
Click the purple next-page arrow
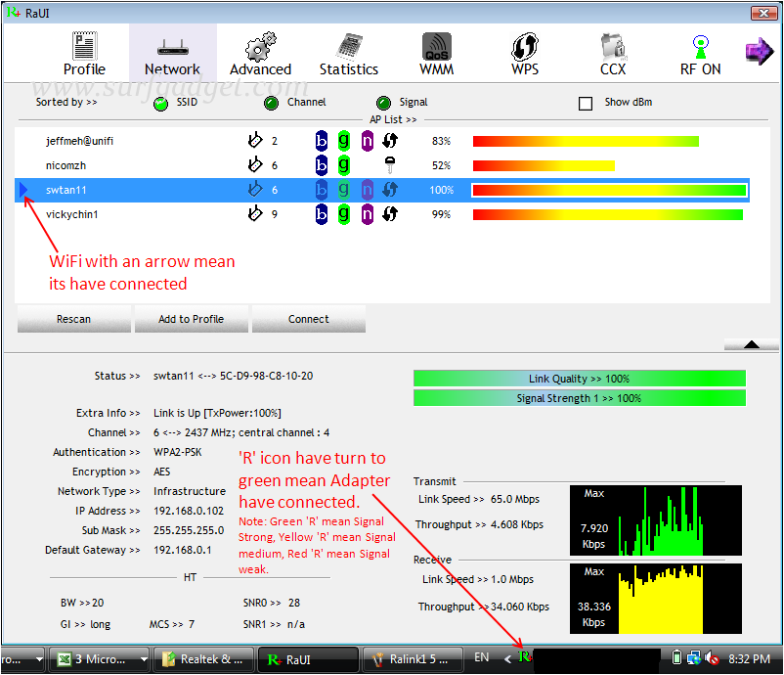coord(760,51)
